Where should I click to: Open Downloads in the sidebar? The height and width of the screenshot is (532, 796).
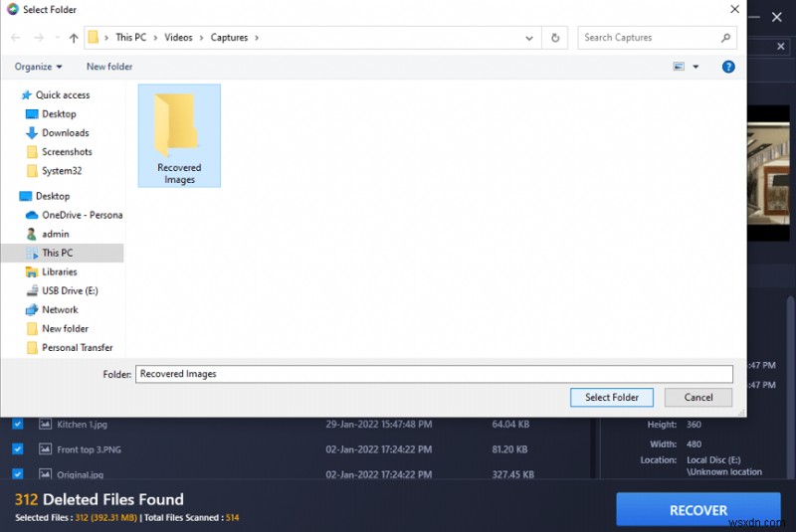pyautogui.click(x=65, y=133)
